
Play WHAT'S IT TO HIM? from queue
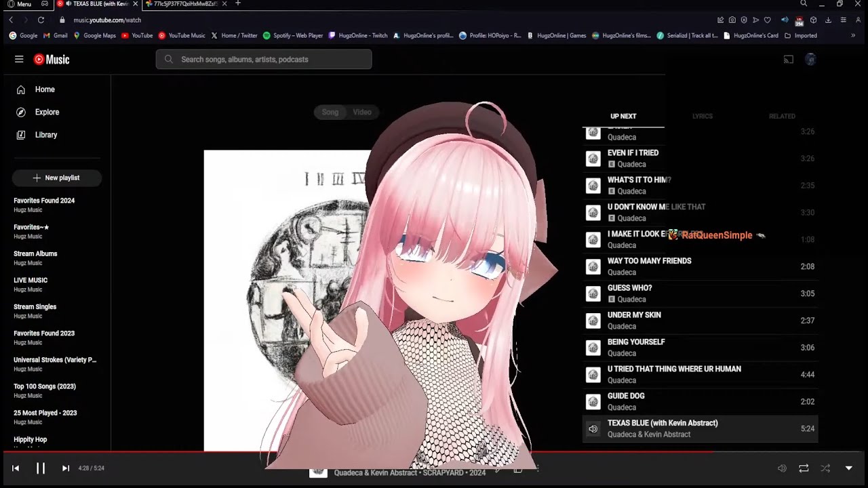(x=701, y=186)
